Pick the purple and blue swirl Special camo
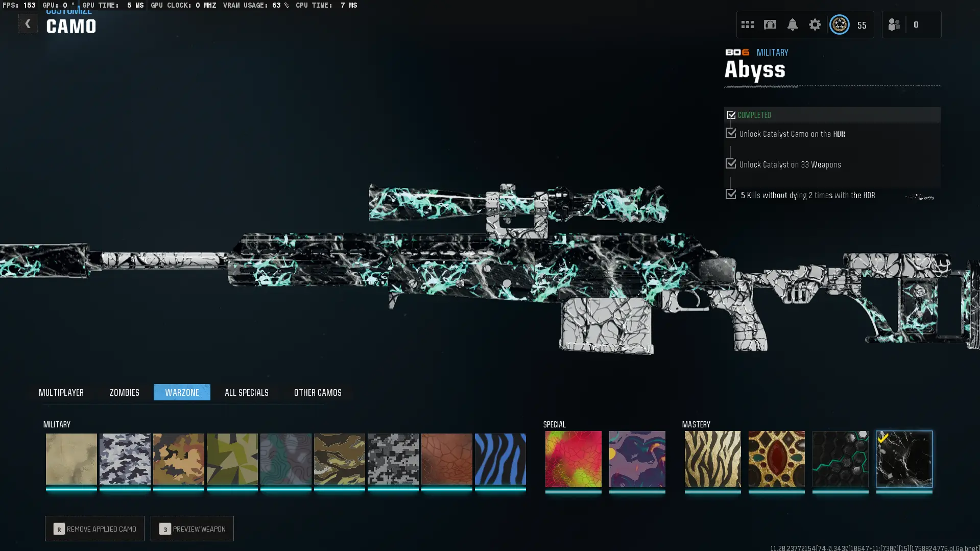Image resolution: width=980 pixels, height=551 pixels. click(x=637, y=459)
